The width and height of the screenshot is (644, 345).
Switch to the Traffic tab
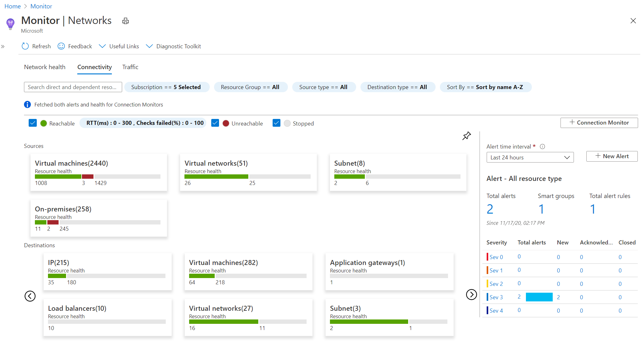(130, 67)
